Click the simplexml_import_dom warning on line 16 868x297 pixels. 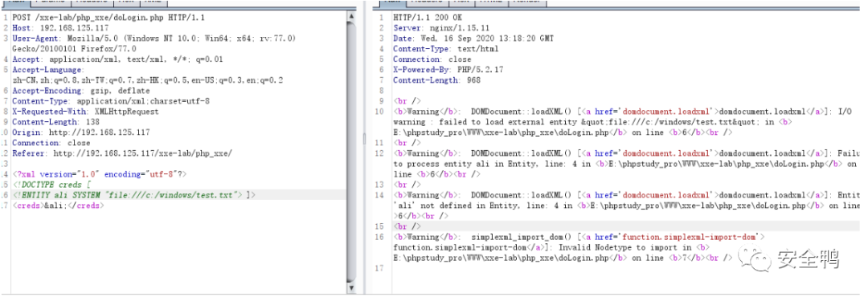[579, 238]
